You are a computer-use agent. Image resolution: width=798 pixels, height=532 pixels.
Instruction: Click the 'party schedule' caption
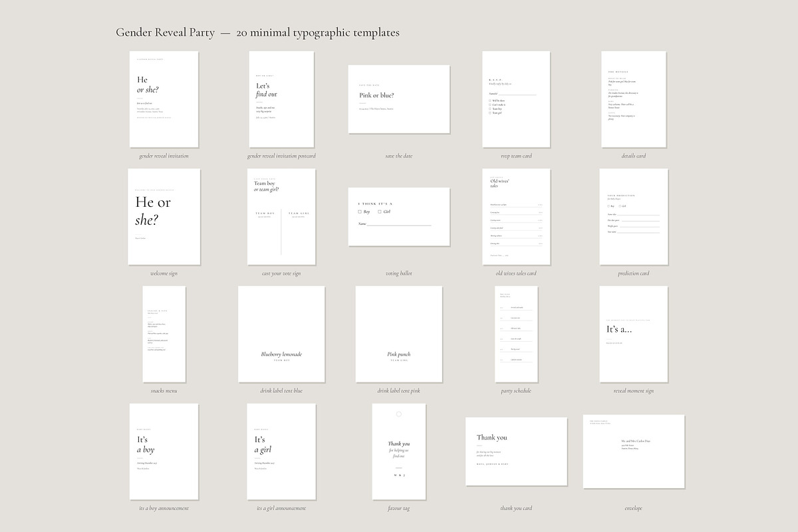coord(516,391)
